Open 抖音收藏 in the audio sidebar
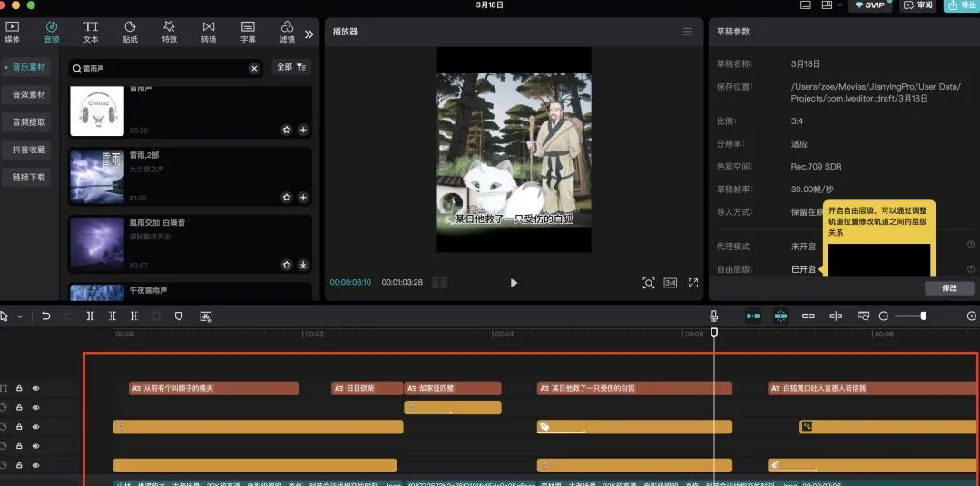 click(x=29, y=150)
